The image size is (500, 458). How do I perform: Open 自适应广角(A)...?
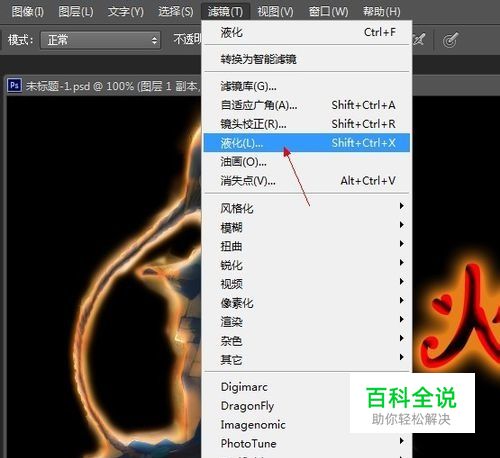point(307,105)
